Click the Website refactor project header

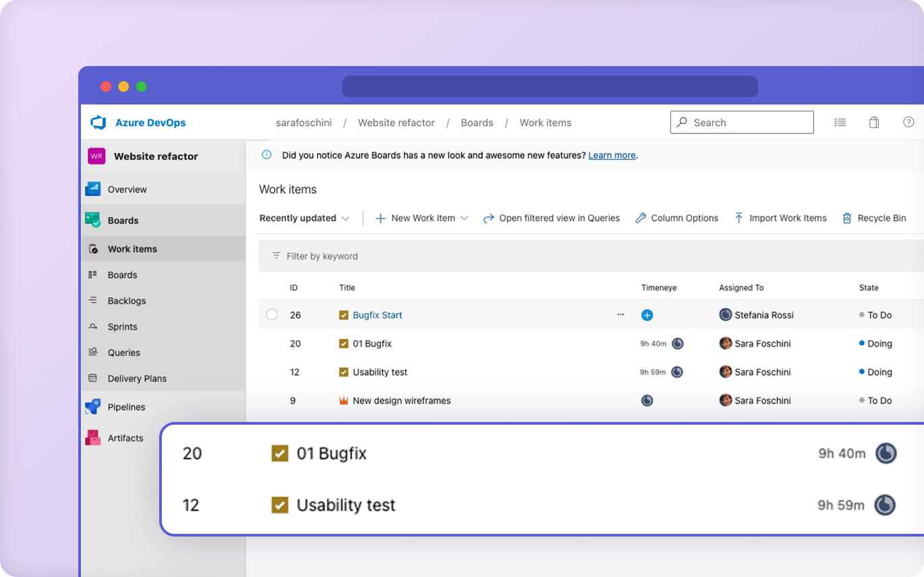tap(156, 156)
